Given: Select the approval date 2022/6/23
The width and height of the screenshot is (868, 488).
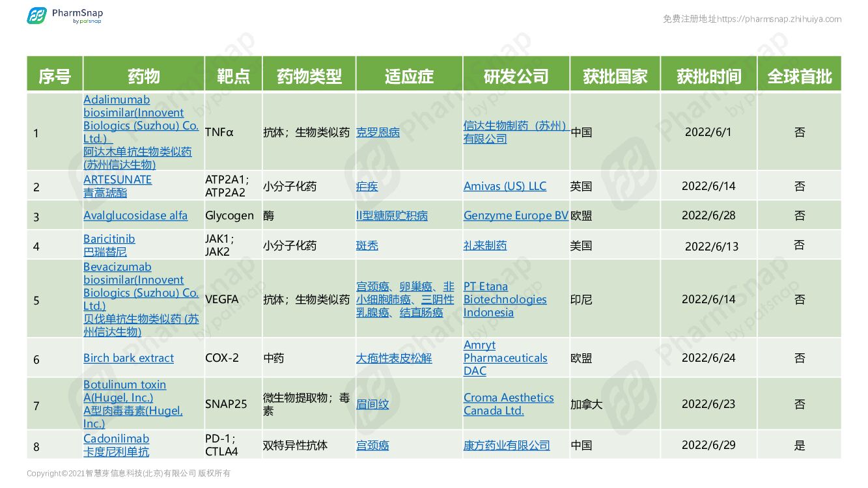Looking at the screenshot, I should click(x=708, y=404).
